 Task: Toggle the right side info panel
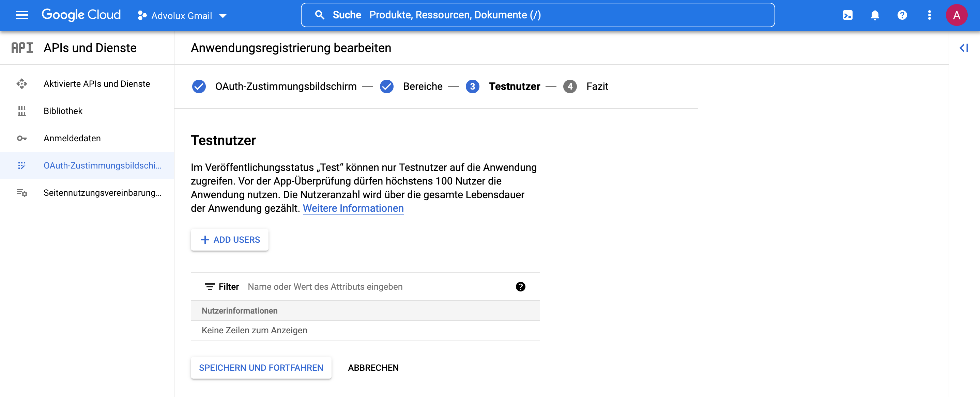964,48
